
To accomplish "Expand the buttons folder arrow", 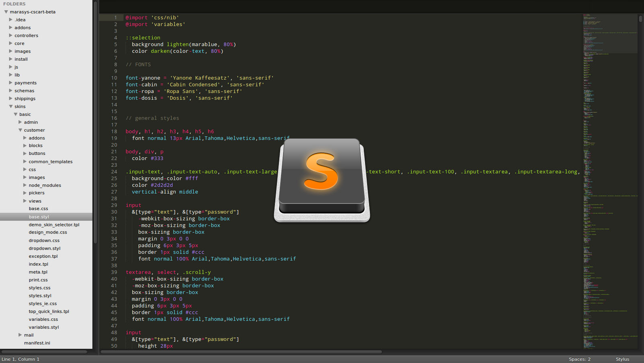I will tap(25, 153).
